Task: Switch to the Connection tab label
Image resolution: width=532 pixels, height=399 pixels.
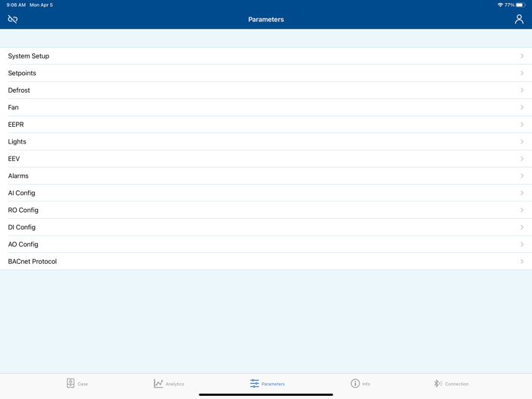Action: click(457, 384)
